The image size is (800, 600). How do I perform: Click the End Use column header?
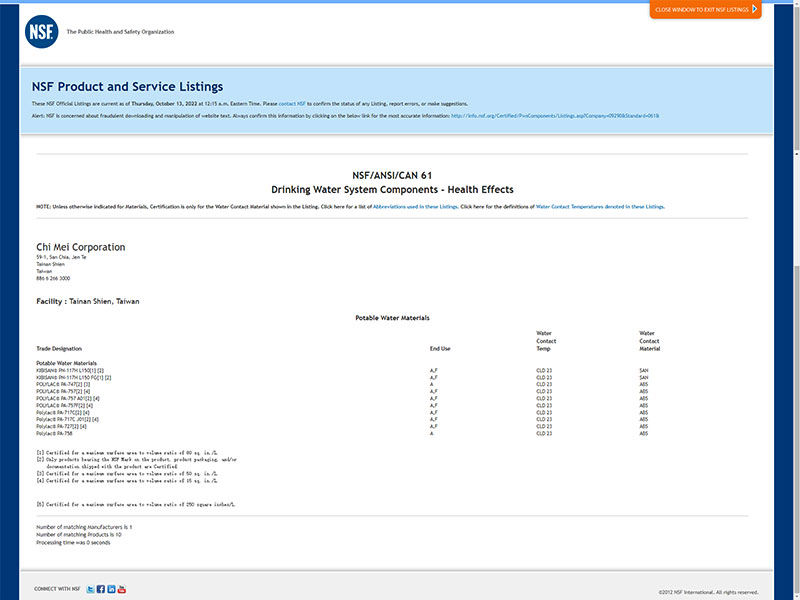440,349
